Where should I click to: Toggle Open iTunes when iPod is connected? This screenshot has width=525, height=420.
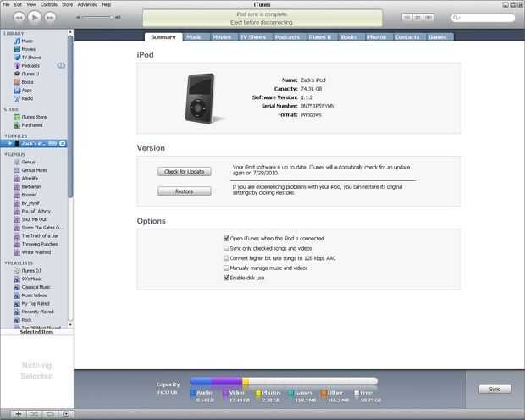click(x=226, y=239)
